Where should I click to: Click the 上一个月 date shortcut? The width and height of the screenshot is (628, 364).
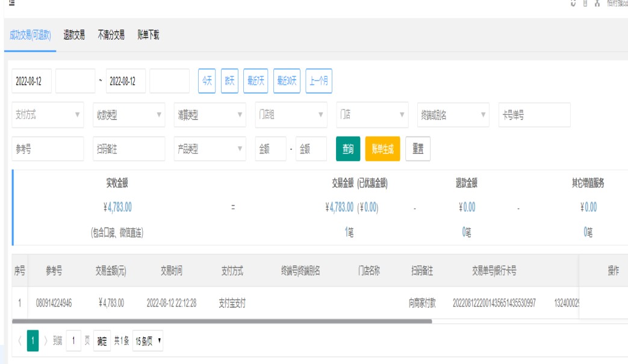(319, 81)
